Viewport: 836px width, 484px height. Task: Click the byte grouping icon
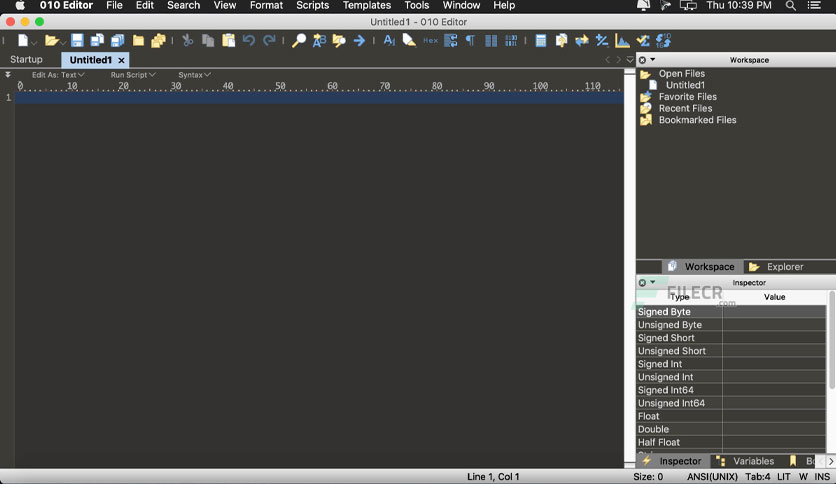[511, 41]
